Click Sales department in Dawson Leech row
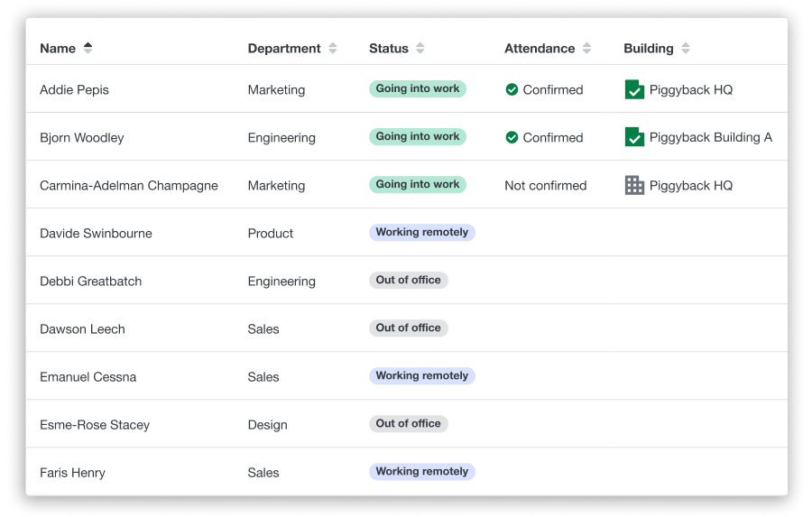Screen dimensions: 812x517 point(263,329)
